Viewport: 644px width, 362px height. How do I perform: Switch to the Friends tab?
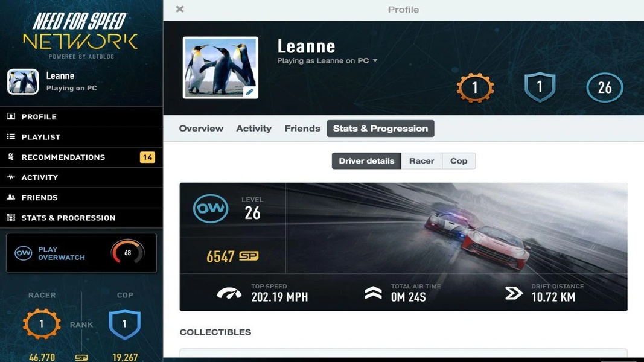[x=302, y=129]
